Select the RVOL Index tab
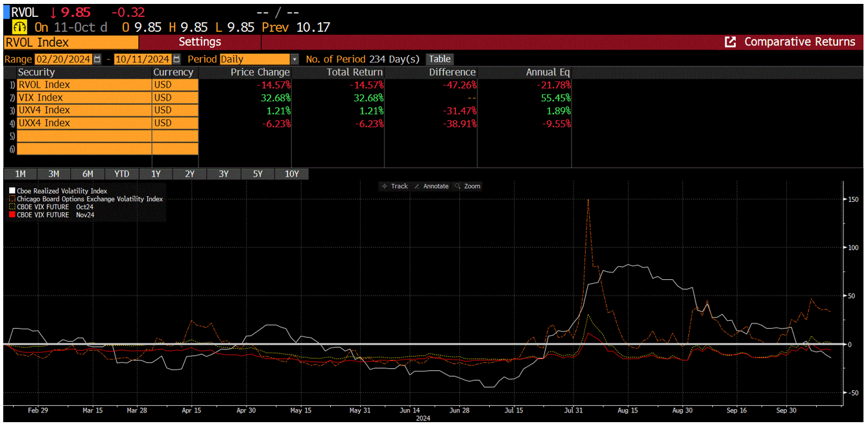This screenshot has height=428, width=868. [x=71, y=42]
